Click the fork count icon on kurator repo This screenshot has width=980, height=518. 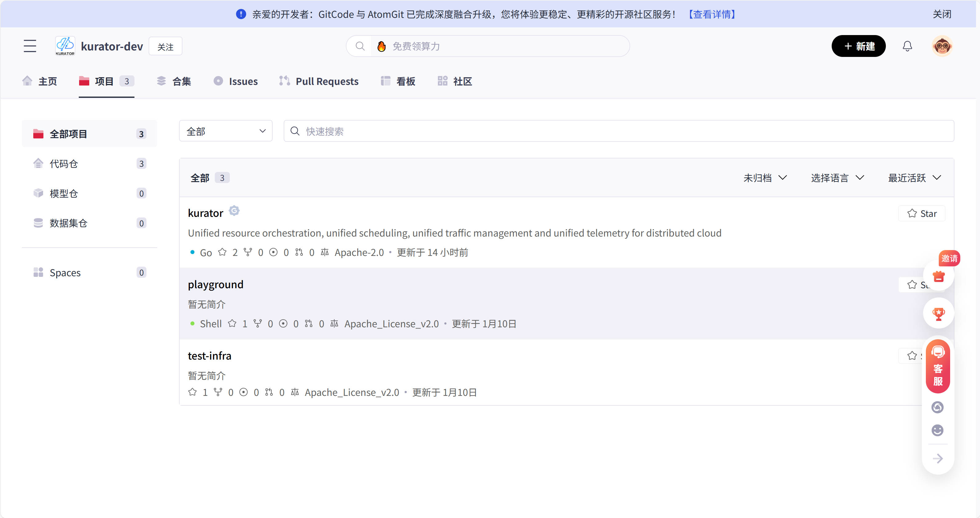(x=248, y=252)
